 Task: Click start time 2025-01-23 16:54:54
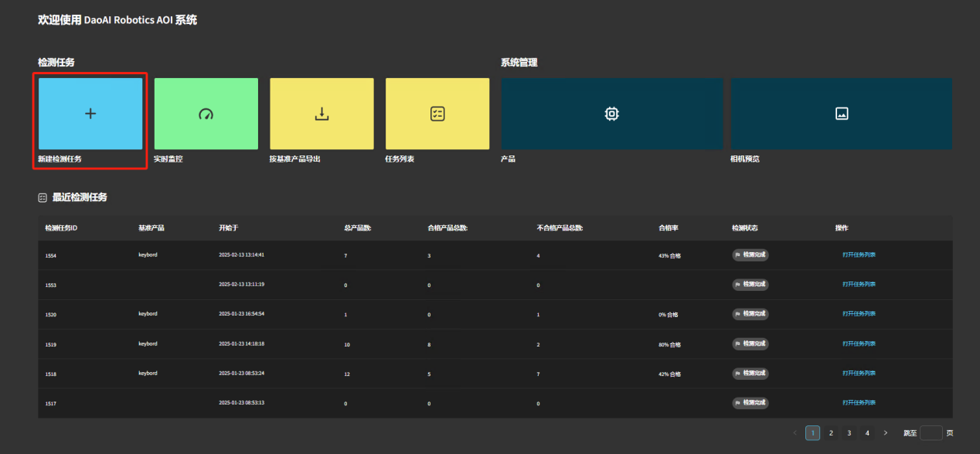point(242,314)
